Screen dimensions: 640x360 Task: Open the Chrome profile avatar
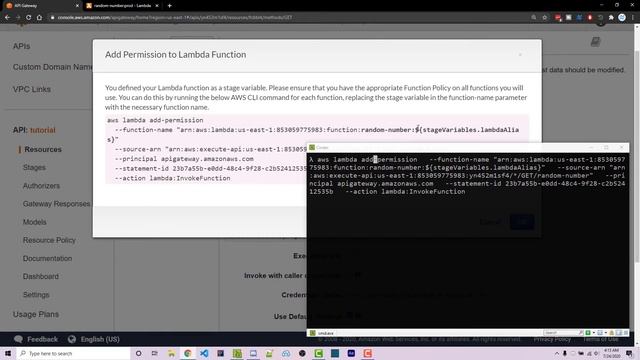point(622,17)
